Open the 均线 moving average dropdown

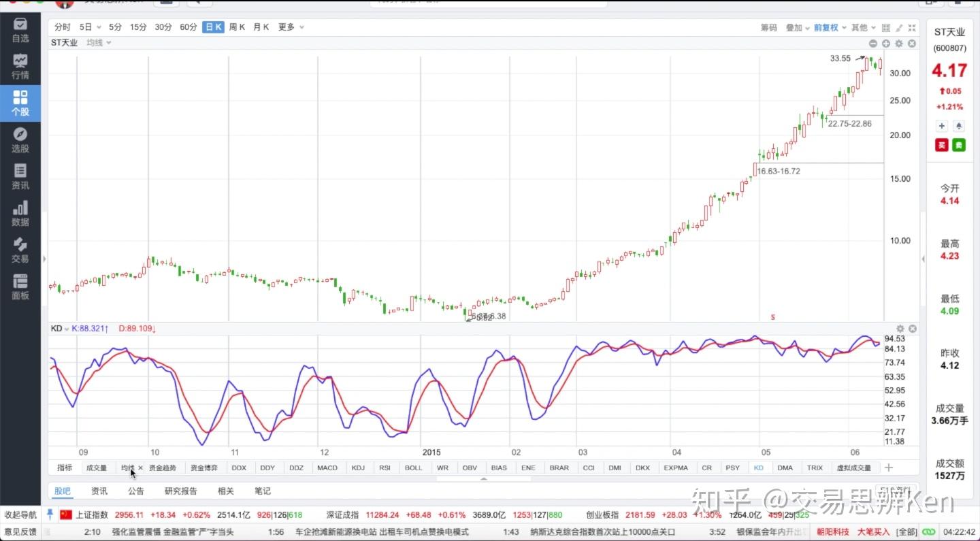tap(99, 43)
